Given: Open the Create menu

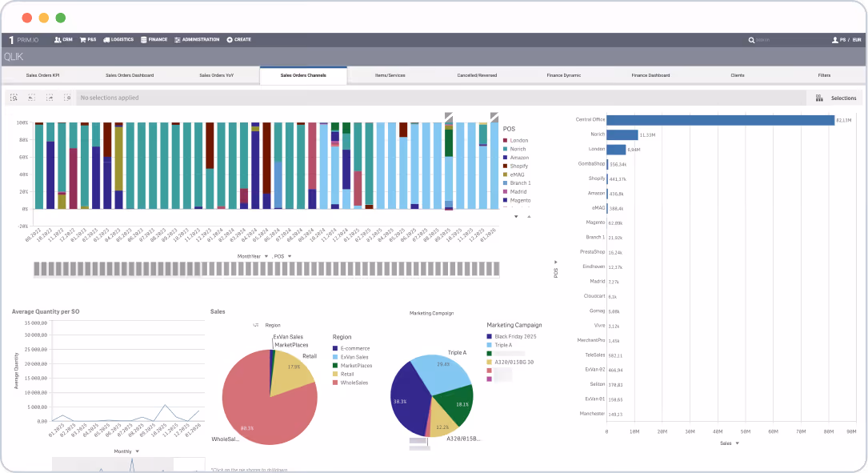Looking at the screenshot, I should [238, 40].
